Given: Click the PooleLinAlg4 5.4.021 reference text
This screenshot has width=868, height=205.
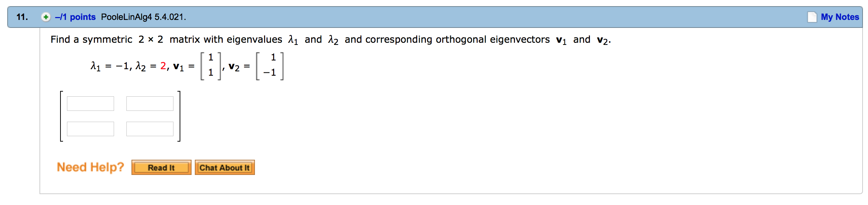Looking at the screenshot, I should point(143,17).
